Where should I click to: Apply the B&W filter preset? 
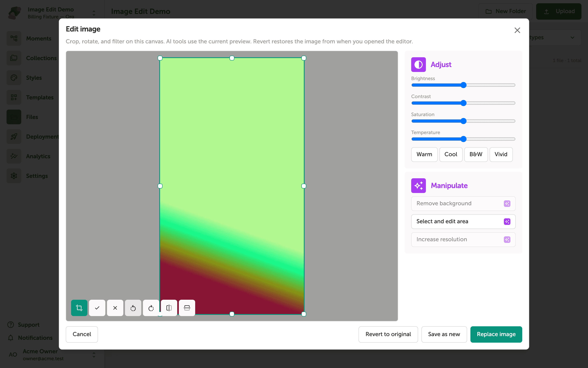point(476,154)
